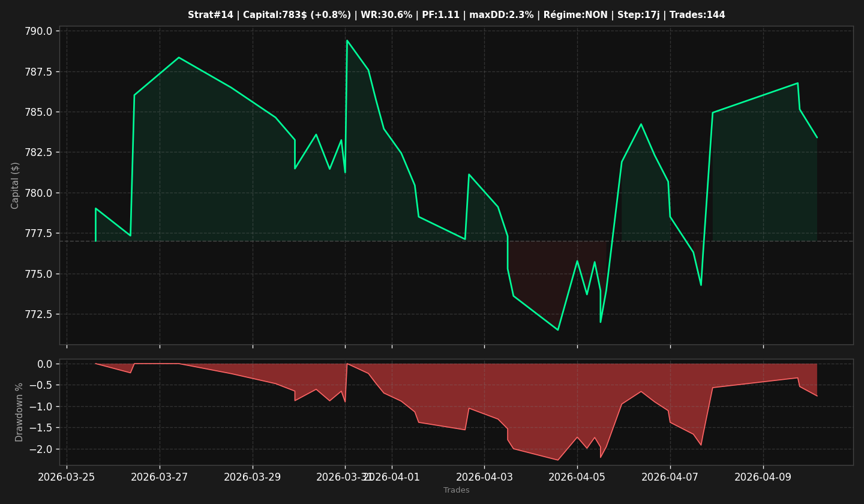
Task: Select the 785.0 capital tick label
Action: (39, 112)
